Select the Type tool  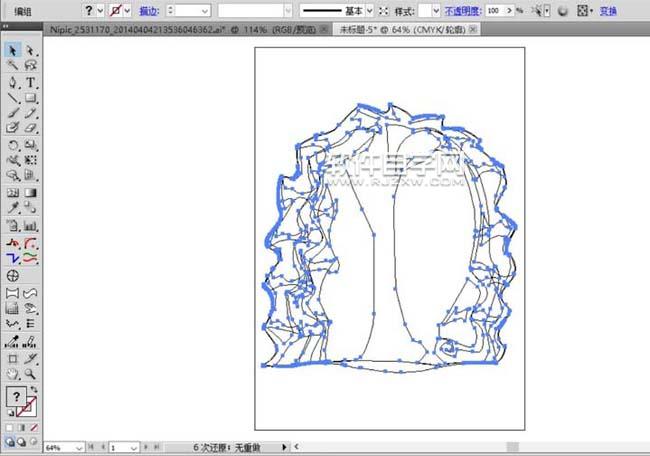[30, 82]
